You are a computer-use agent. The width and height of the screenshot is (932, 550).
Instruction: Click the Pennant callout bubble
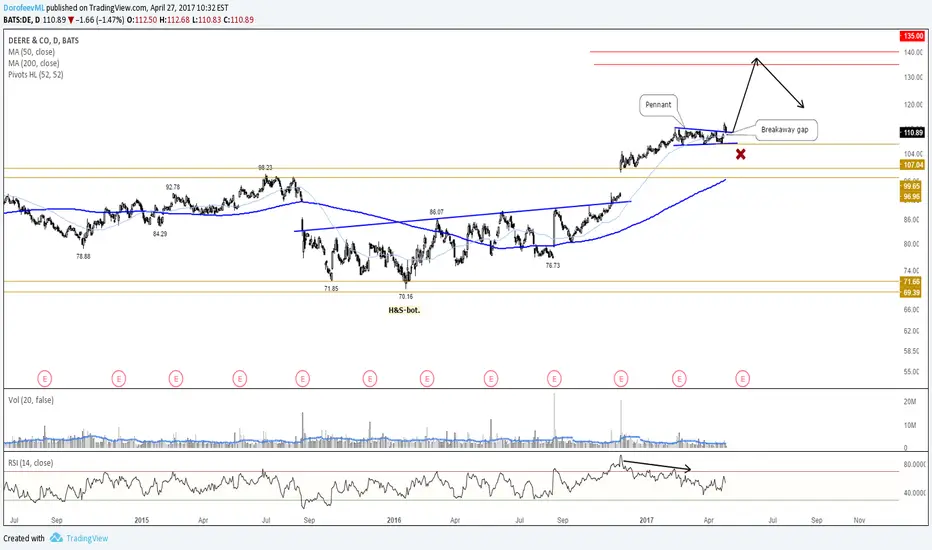[x=658, y=105]
